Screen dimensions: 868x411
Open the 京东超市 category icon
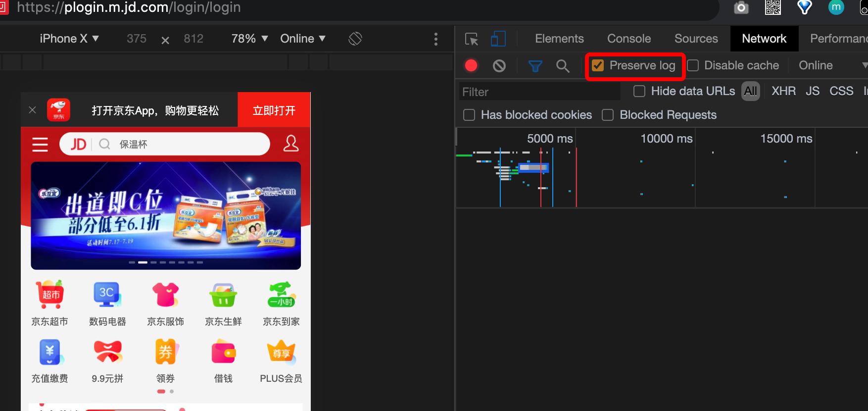pos(50,294)
